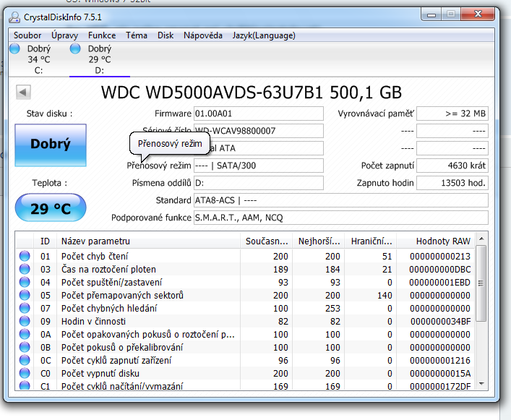Click the 29 °C temperature button
The width and height of the screenshot is (511, 420).
click(x=51, y=210)
